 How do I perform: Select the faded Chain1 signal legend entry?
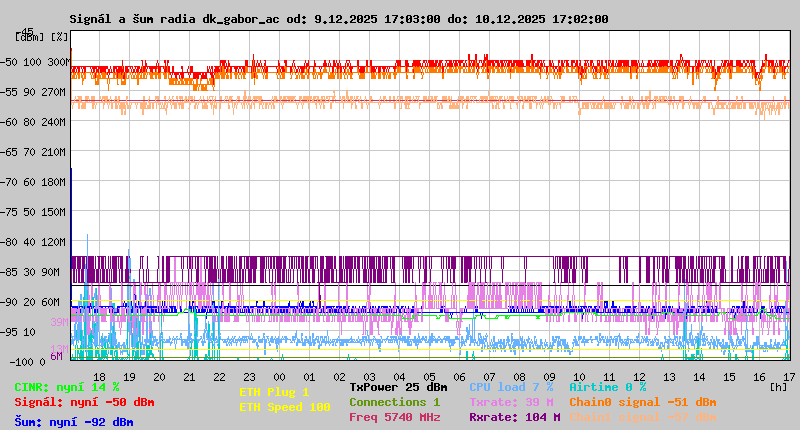pos(642,417)
